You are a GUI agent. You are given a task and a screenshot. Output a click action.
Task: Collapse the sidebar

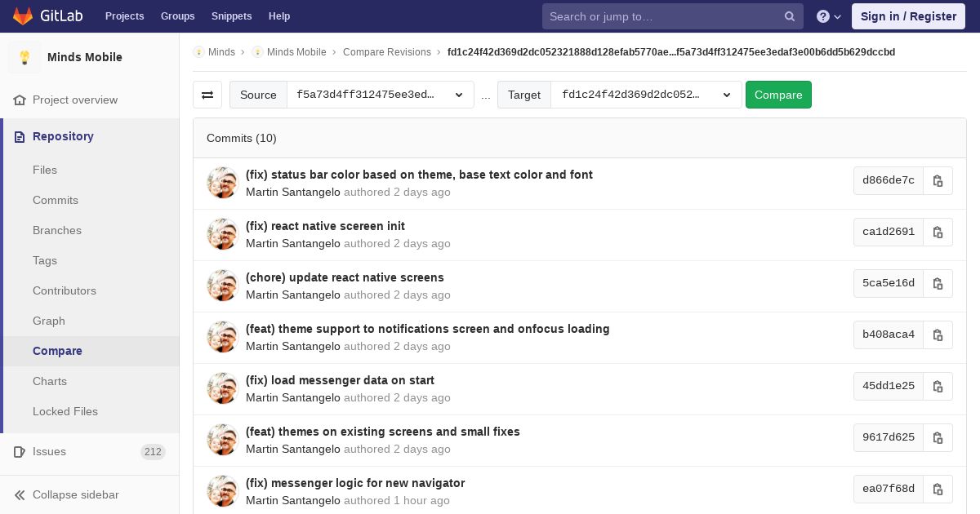pyautogui.click(x=75, y=494)
